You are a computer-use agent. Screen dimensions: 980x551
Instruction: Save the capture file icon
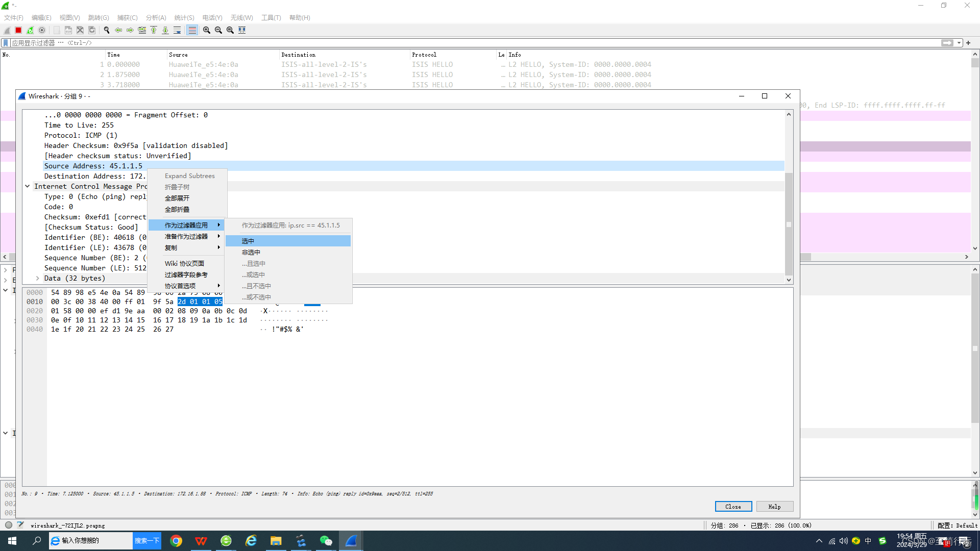click(68, 30)
